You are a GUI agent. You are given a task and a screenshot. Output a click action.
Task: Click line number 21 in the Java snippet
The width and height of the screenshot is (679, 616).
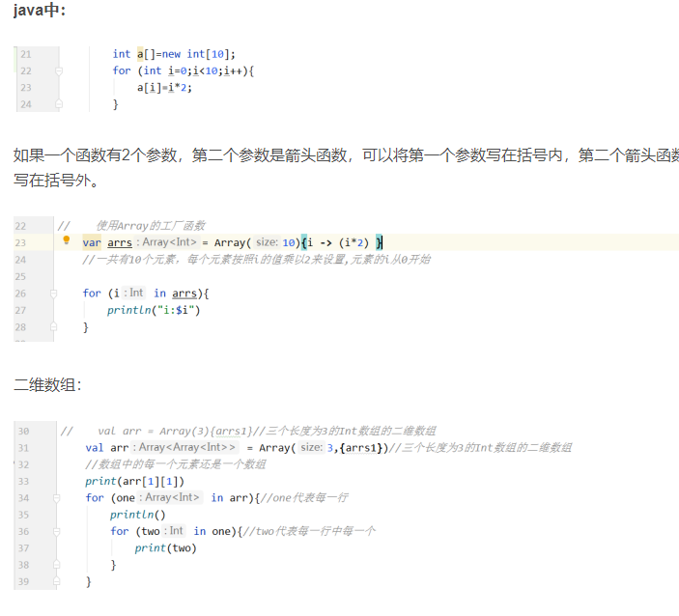[x=26, y=54]
